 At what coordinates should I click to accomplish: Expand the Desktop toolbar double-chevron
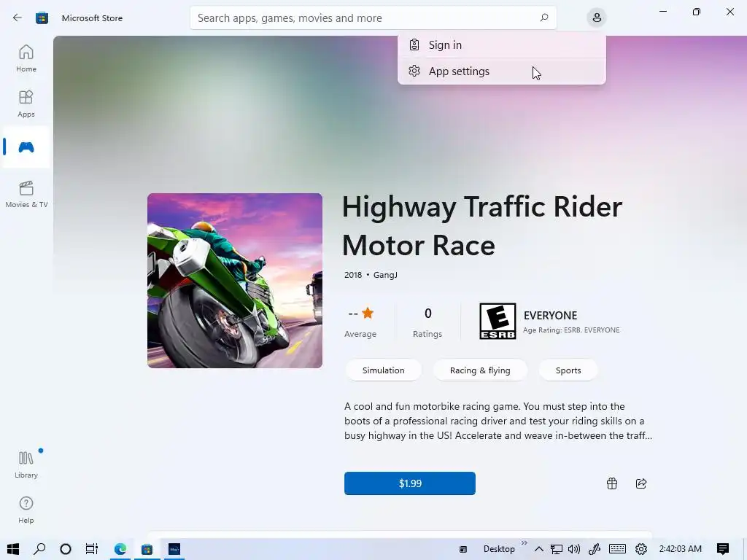(x=524, y=542)
